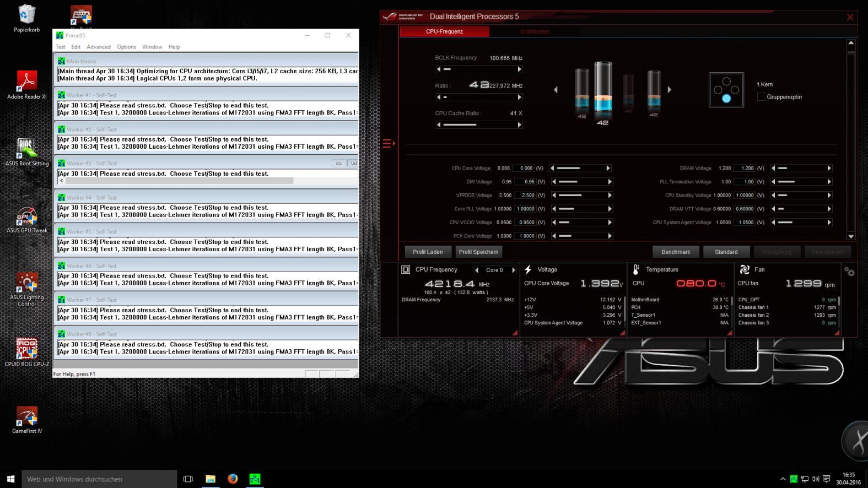868x488 pixels.
Task: Click the Fan panel icon
Action: tap(745, 269)
